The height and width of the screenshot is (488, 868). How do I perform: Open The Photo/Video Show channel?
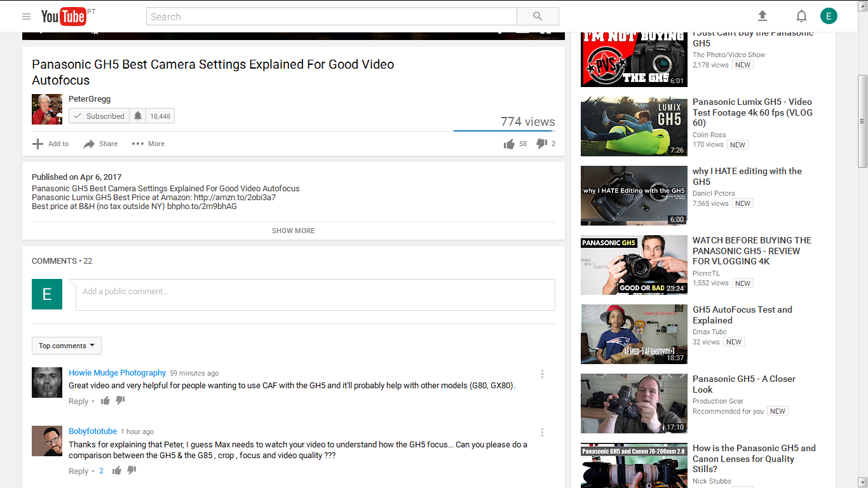coord(729,55)
